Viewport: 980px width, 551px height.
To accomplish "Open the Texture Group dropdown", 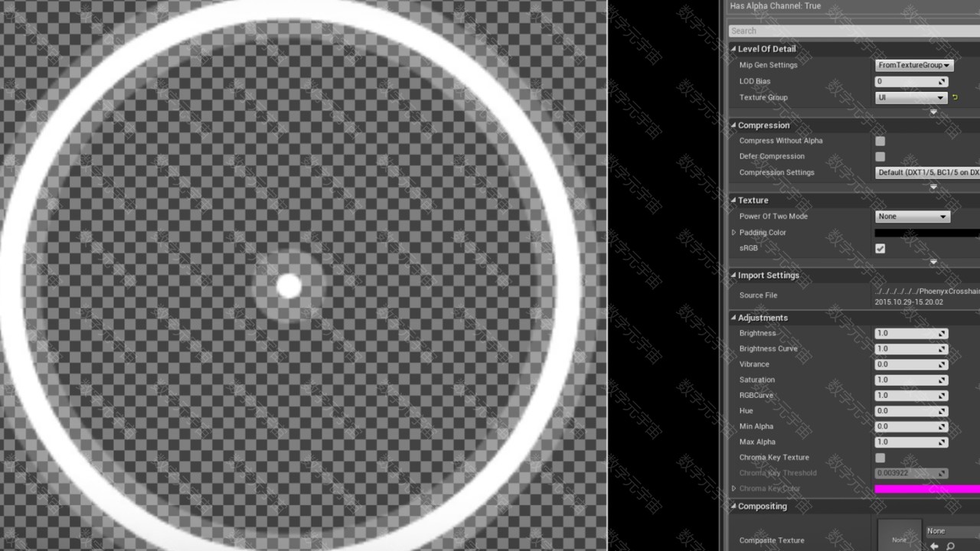I will (x=911, y=97).
